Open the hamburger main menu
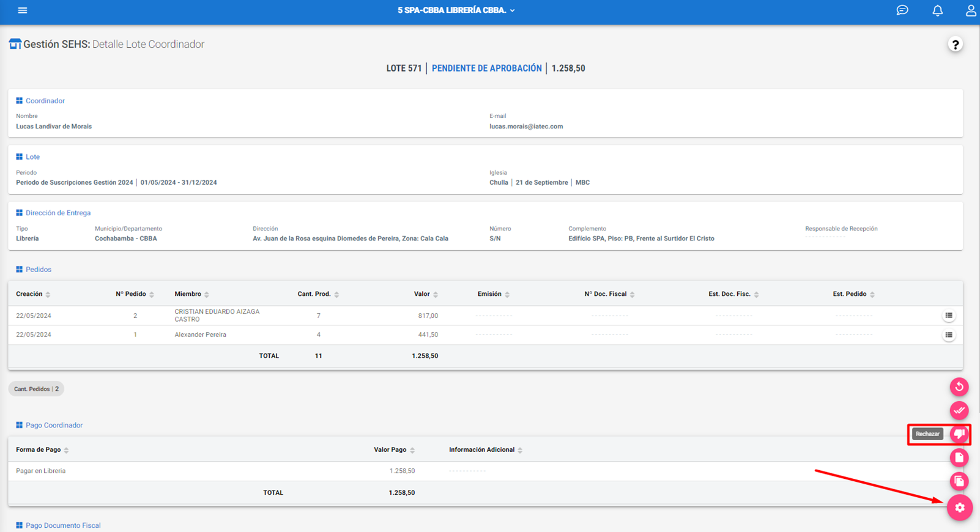The image size is (980, 532). [x=23, y=10]
